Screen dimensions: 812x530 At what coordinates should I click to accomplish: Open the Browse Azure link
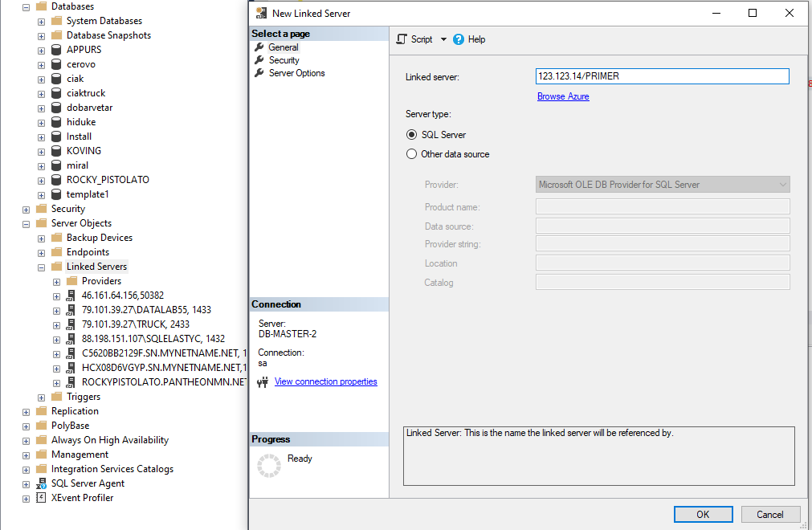[x=563, y=96]
